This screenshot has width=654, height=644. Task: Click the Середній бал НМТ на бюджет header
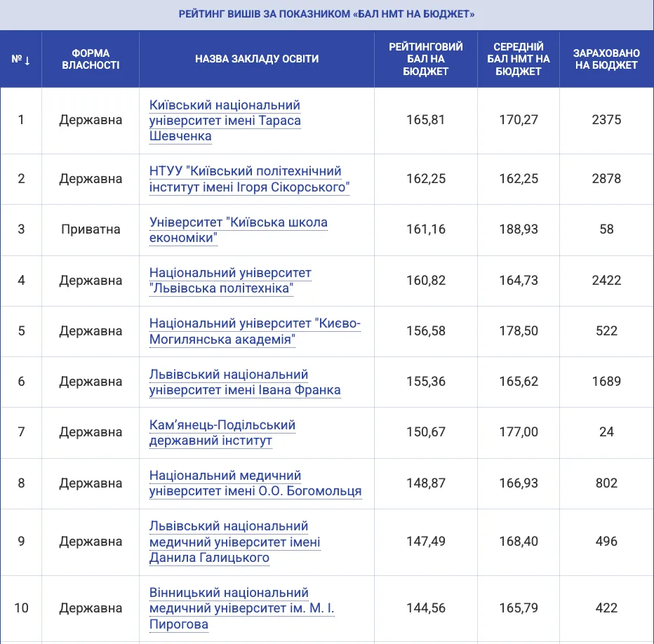pyautogui.click(x=519, y=59)
